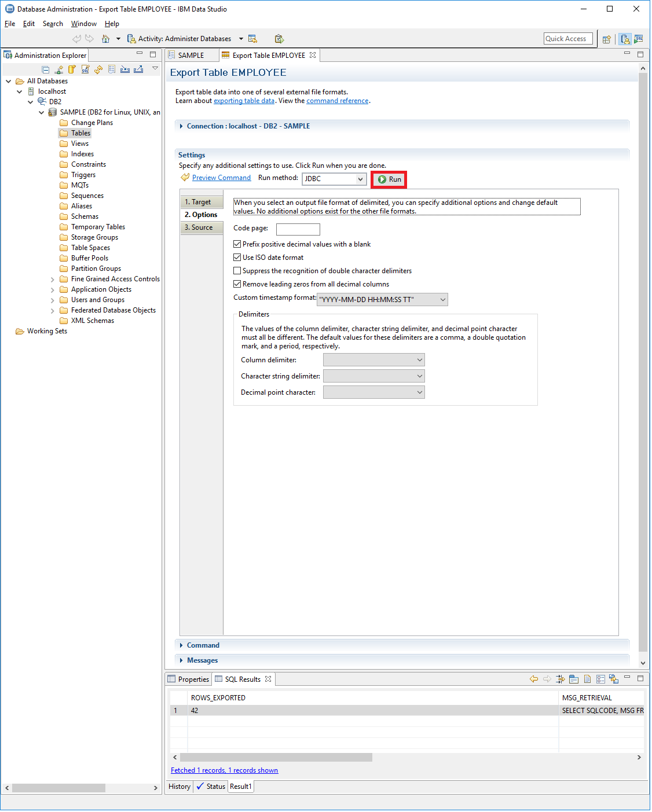
Task: Click the new database cylinder icon in explorer toolbar
Action: click(72, 69)
